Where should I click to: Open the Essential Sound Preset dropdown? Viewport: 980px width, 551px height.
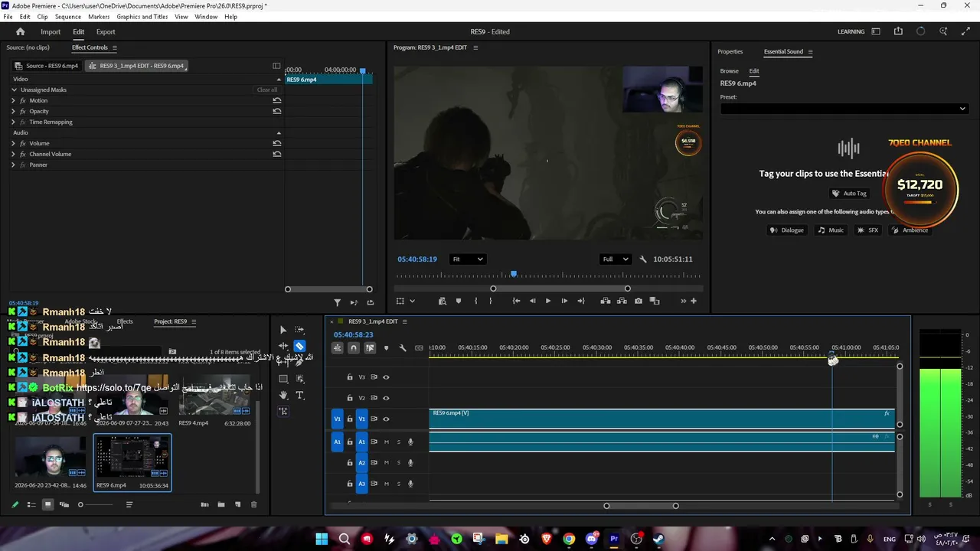click(x=844, y=109)
